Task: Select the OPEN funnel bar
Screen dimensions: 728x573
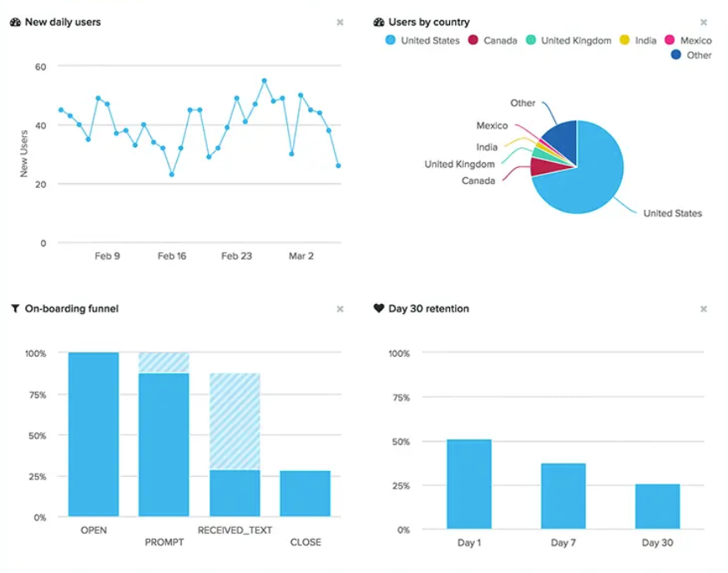Action: pos(94,434)
